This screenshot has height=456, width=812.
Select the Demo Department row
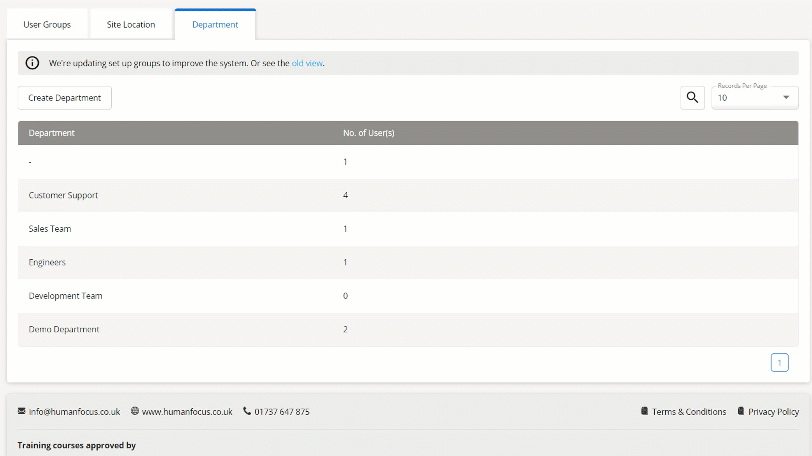[x=64, y=329]
